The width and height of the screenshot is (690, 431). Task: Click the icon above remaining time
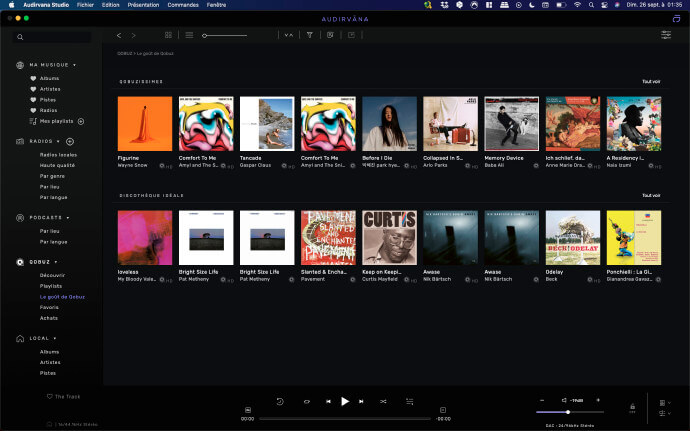pos(443,410)
